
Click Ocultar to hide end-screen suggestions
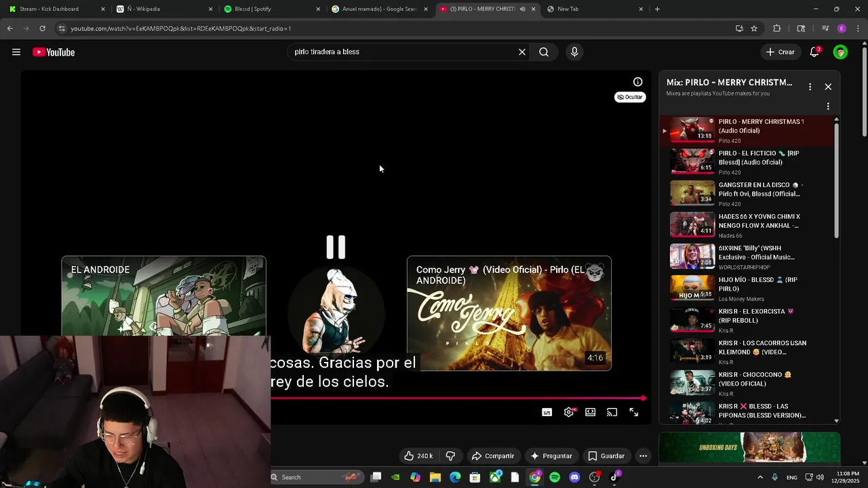point(630,97)
